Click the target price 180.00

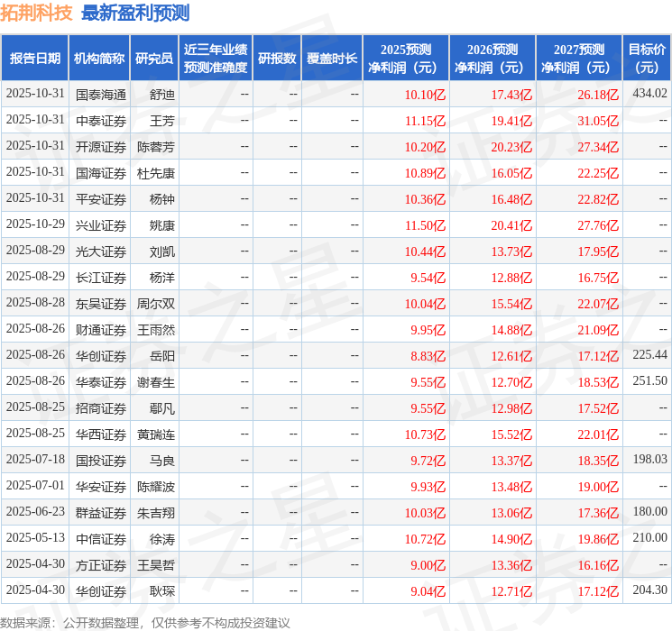tap(649, 511)
